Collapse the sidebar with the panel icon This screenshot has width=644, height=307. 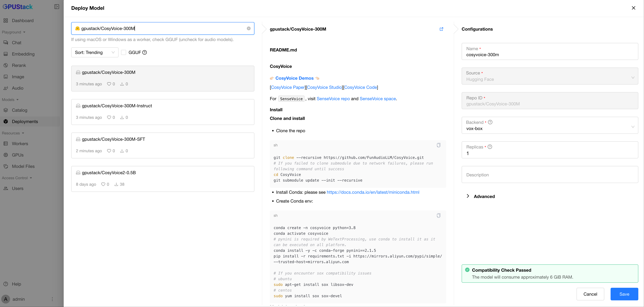click(57, 7)
